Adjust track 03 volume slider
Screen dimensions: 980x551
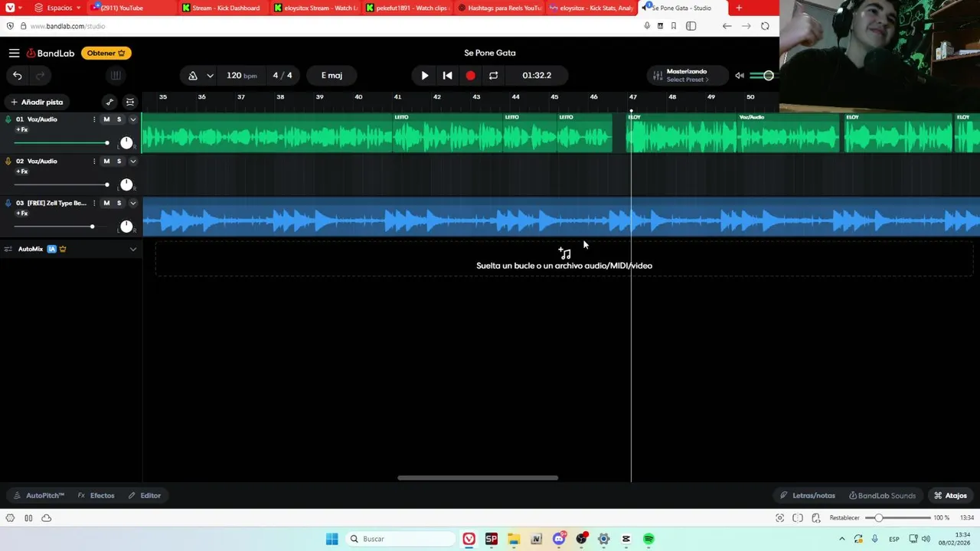61,227
